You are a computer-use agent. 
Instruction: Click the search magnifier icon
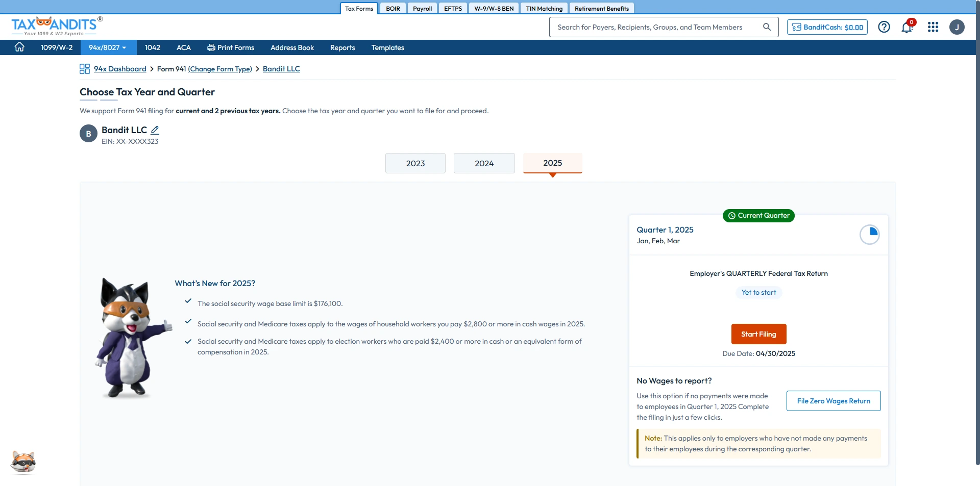point(767,27)
